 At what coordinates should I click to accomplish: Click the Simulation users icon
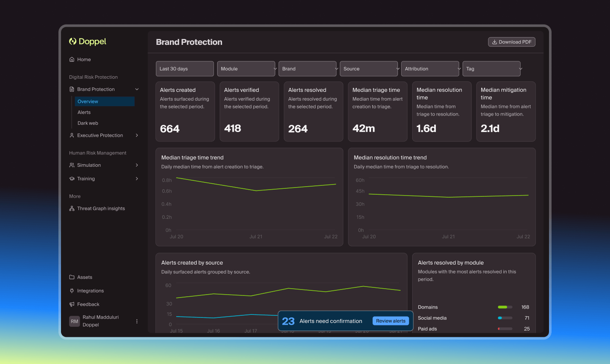click(x=72, y=165)
